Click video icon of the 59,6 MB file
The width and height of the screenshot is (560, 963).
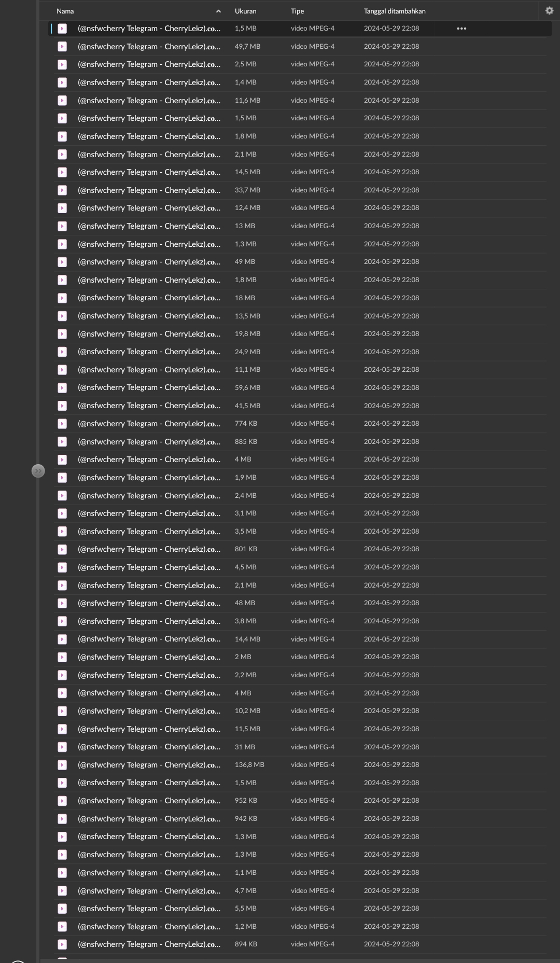coord(62,388)
